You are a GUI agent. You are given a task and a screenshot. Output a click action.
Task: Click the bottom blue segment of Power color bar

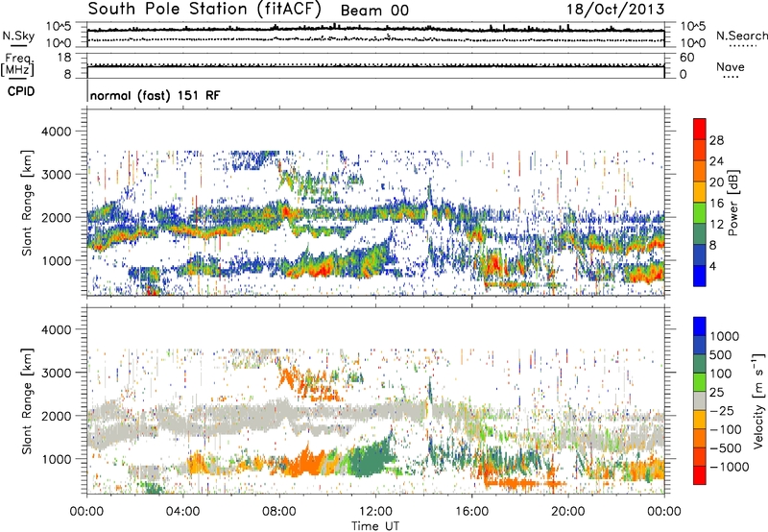coord(700,276)
